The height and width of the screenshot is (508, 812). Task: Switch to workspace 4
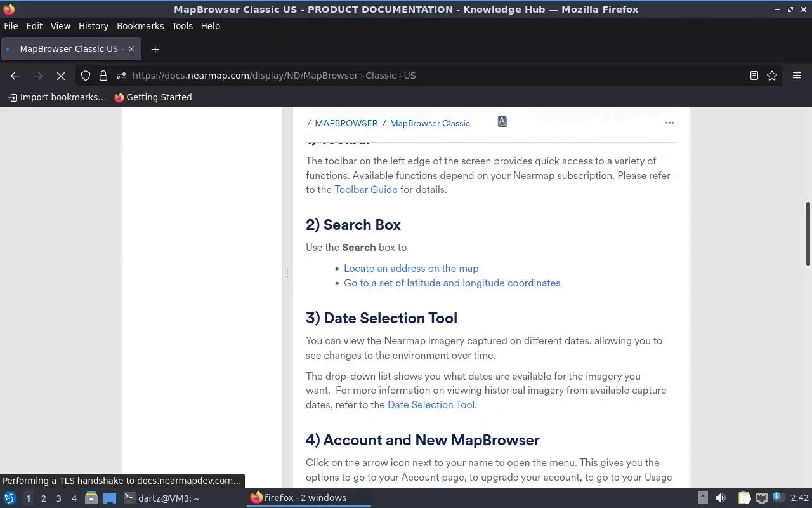click(74, 498)
